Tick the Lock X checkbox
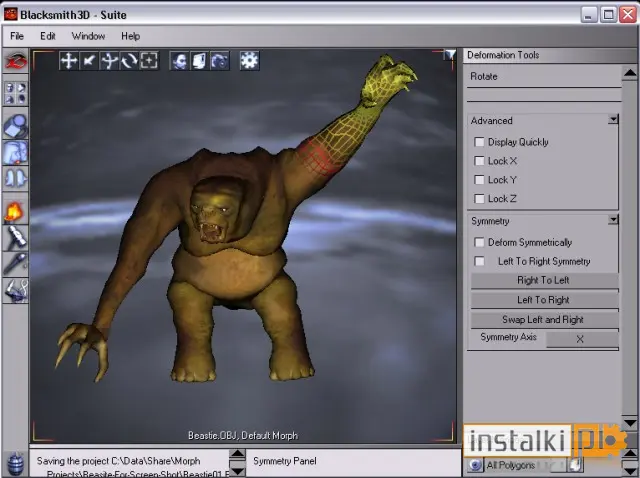Viewport: 640px width, 478px height. pyautogui.click(x=479, y=161)
